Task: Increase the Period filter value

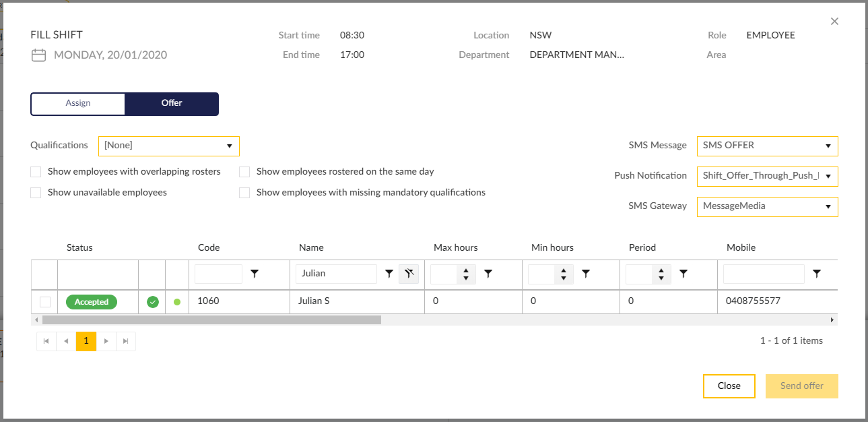Action: point(661,270)
